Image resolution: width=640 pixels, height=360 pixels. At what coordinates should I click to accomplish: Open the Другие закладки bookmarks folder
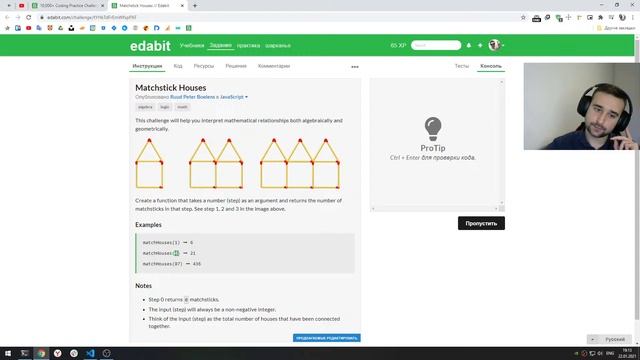[616, 28]
